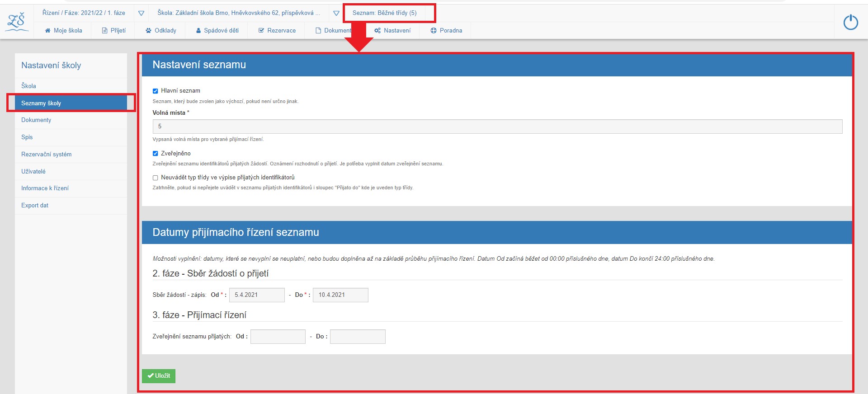Click Sběr žádostí Do date field
This screenshot has width=868, height=394.
(x=340, y=295)
